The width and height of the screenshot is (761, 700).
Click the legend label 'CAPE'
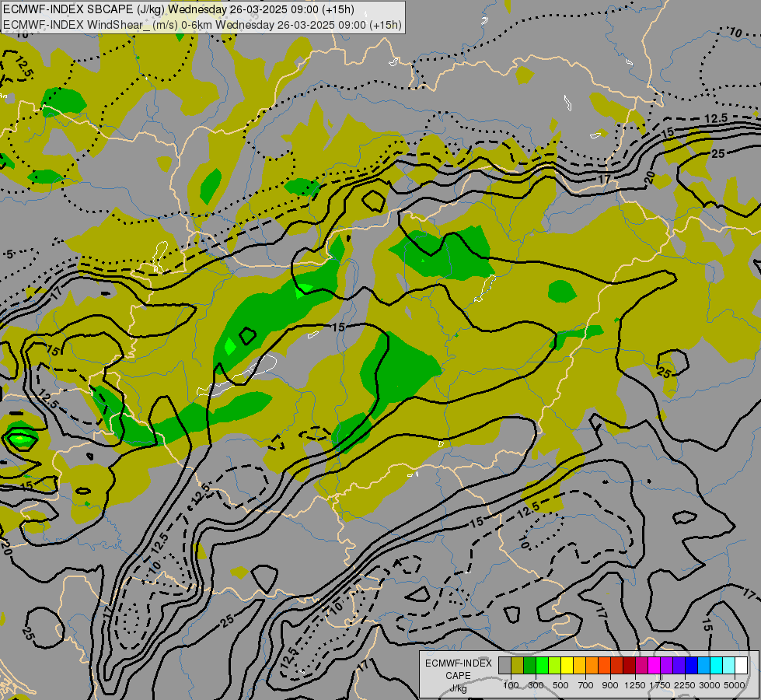click(458, 676)
